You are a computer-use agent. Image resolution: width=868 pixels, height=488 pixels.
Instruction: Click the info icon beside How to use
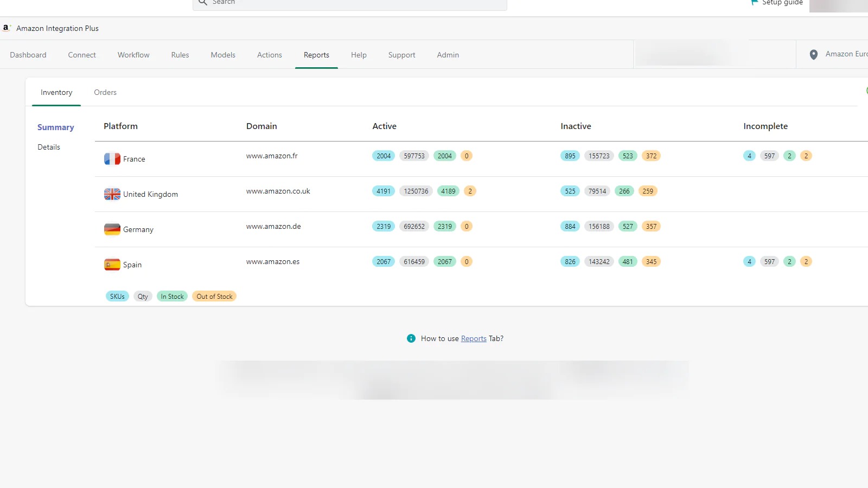click(x=411, y=338)
